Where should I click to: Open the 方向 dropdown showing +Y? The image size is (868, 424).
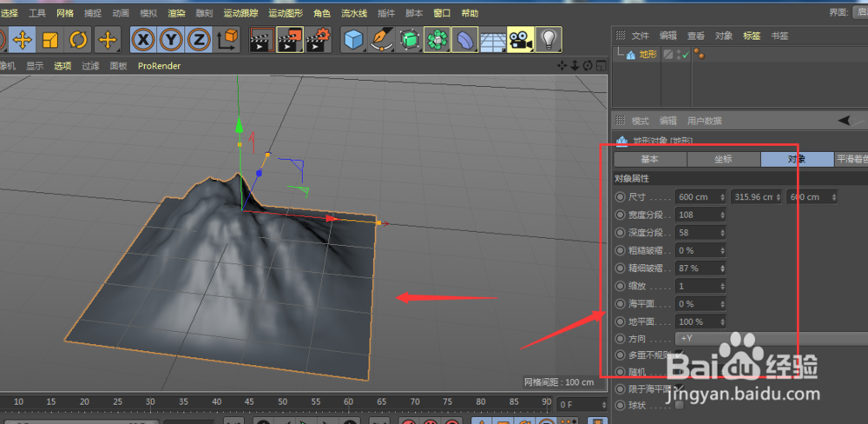772,338
